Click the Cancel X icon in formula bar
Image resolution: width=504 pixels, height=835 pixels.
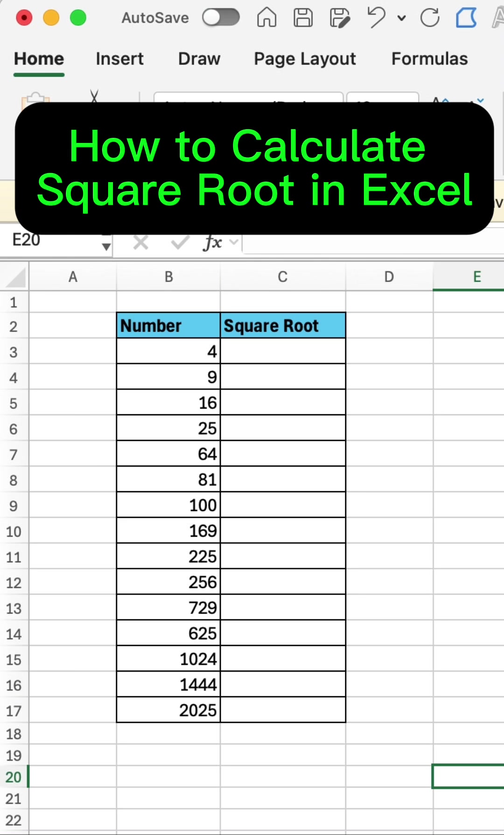pos(140,242)
